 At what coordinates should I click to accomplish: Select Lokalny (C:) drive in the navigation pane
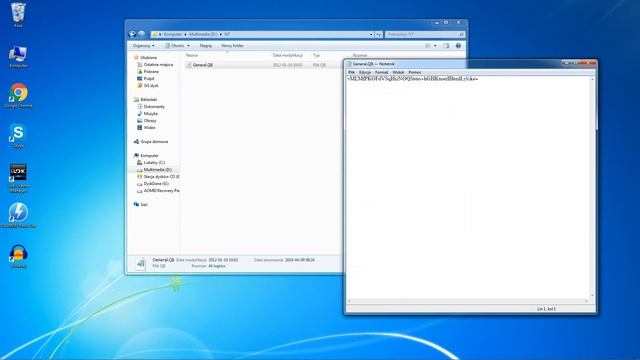(154, 162)
